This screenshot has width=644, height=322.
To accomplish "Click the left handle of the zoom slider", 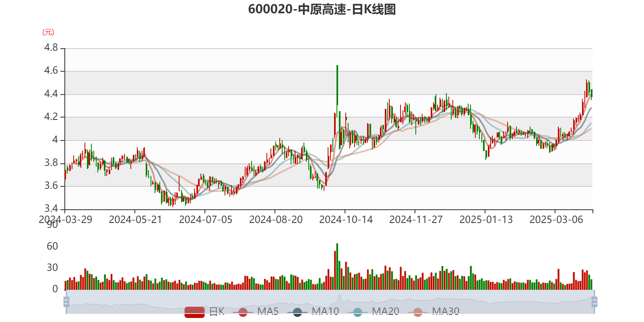I will 66,302.
